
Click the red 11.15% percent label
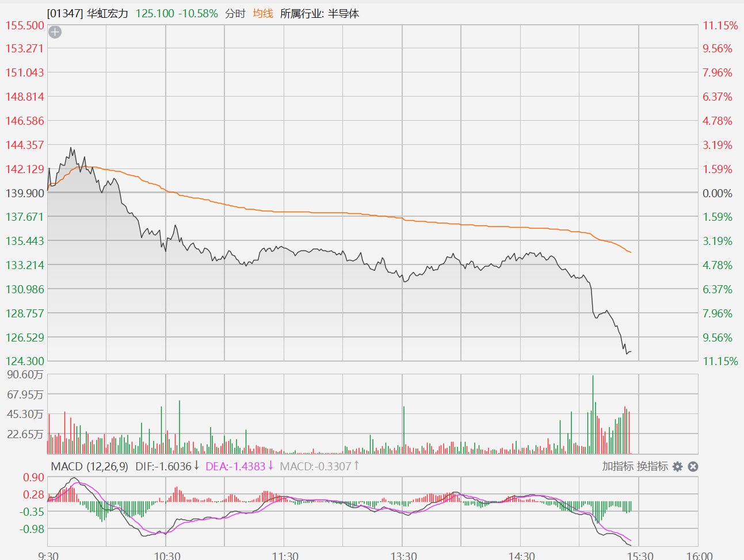tap(720, 25)
